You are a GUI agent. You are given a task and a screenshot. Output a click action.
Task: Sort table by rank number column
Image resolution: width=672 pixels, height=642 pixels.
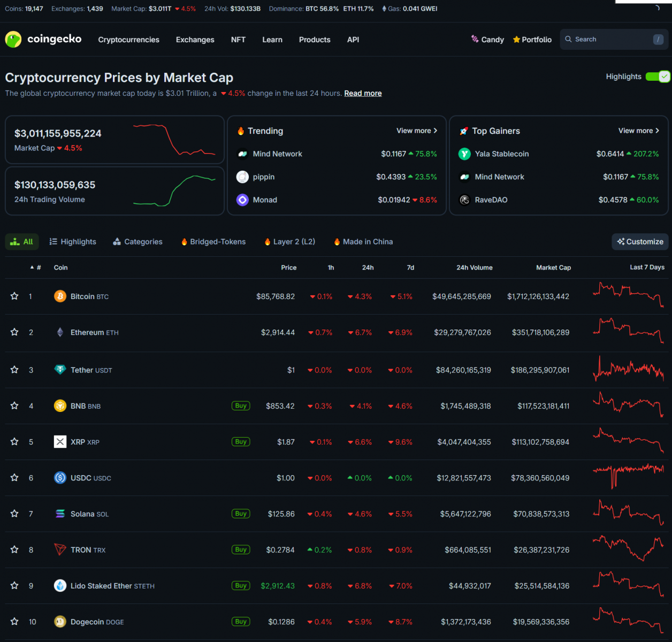tap(36, 267)
